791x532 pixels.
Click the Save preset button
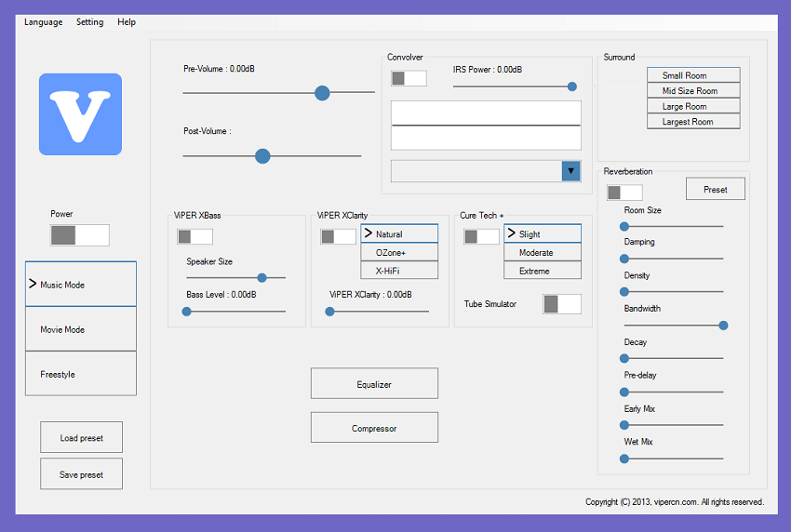click(81, 474)
